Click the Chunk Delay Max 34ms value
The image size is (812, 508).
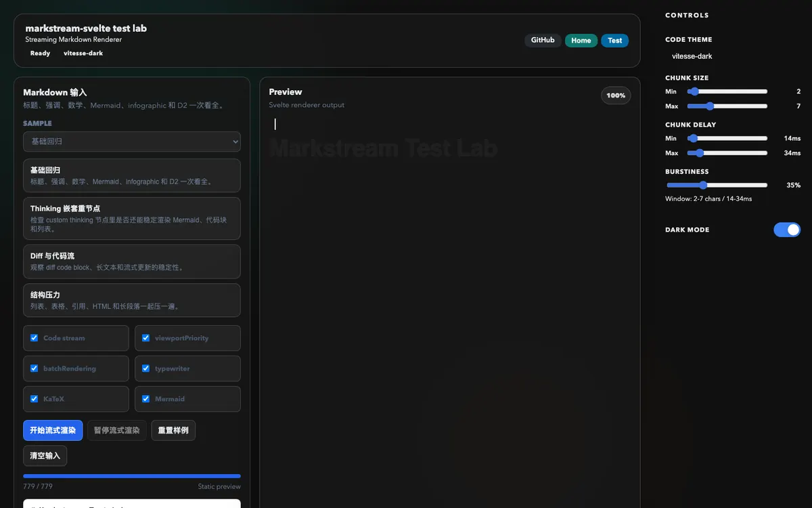pyautogui.click(x=792, y=153)
